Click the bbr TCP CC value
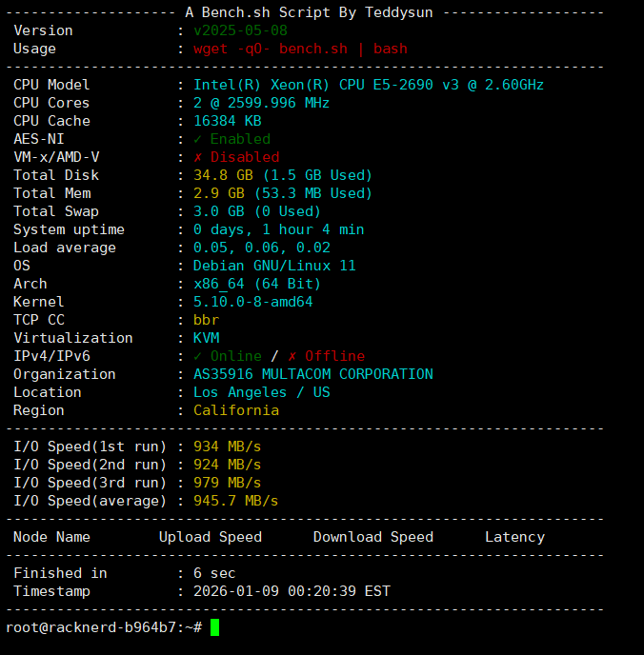This screenshot has height=655, width=644. [206, 320]
